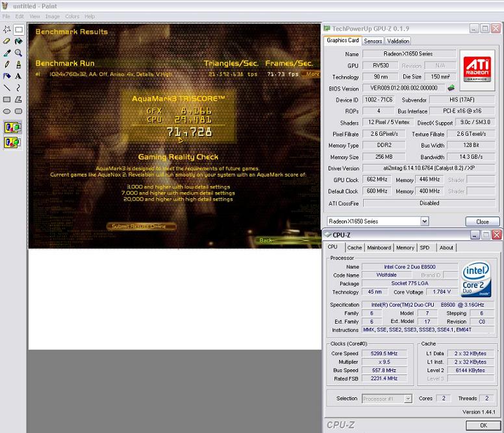Expand the Processor #1 Selection dropdown

click(408, 399)
